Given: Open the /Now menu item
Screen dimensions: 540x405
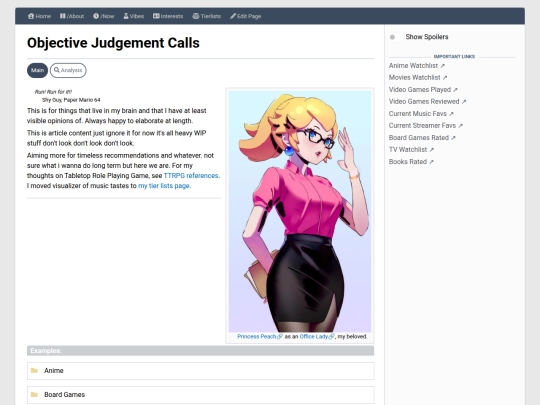Looking at the screenshot, I should pos(103,16).
